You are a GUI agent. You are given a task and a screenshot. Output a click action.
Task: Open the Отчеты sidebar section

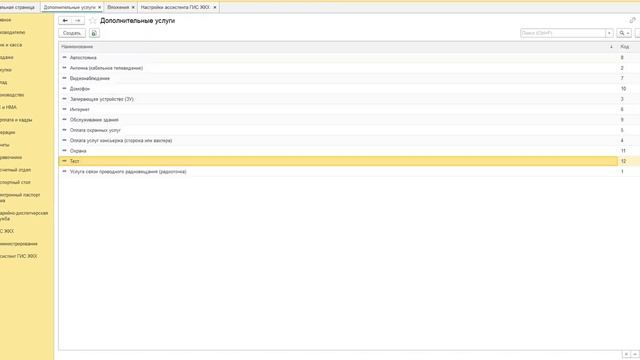click(x=5, y=145)
